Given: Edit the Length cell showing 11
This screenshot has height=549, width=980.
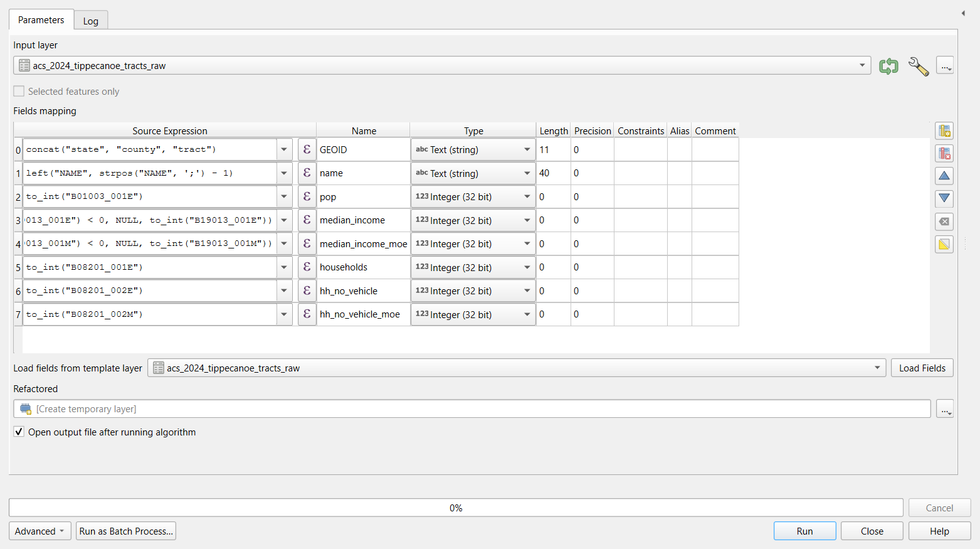Looking at the screenshot, I should tap(554, 149).
